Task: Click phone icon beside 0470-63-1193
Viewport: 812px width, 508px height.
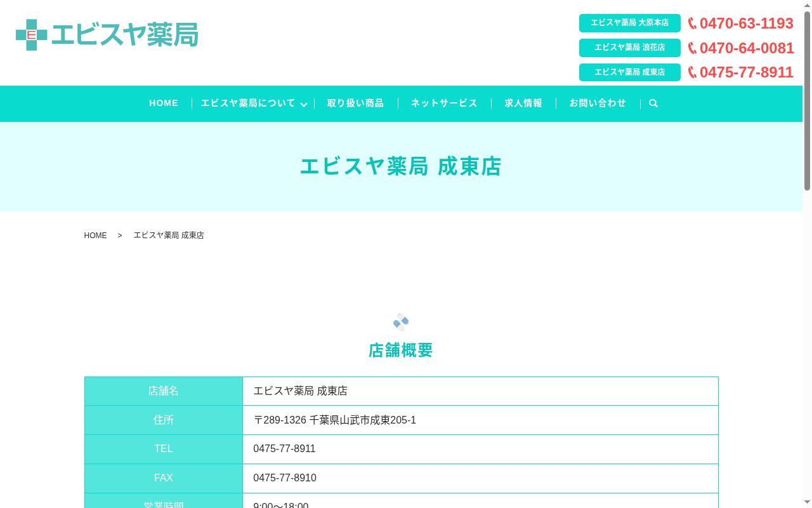Action: (x=692, y=23)
